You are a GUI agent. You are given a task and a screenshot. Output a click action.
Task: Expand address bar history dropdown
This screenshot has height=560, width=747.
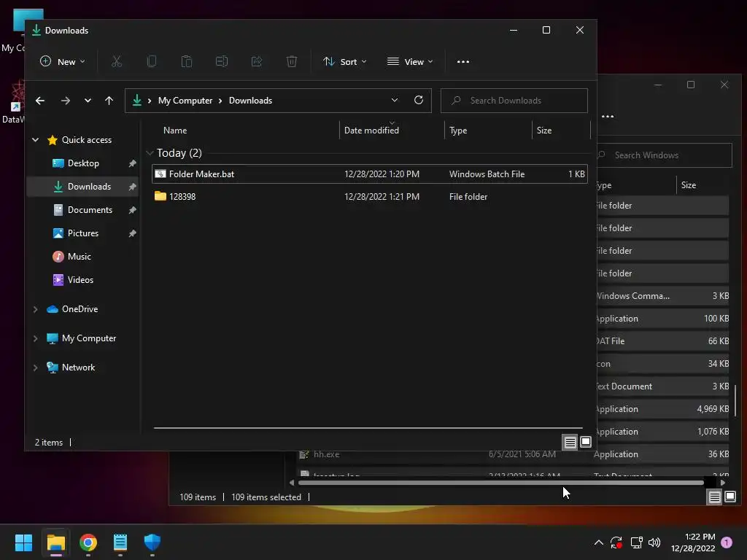tap(395, 100)
